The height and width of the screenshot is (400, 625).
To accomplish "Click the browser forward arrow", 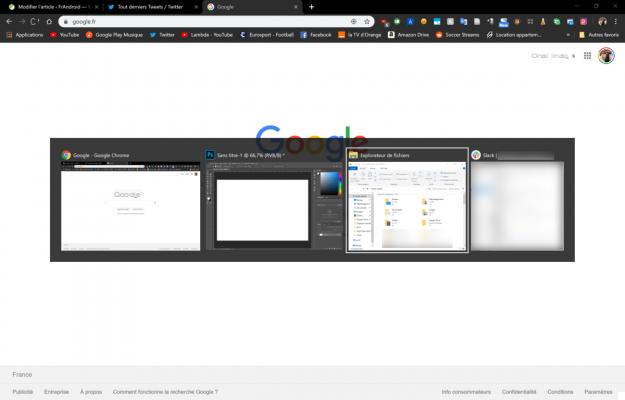I will (x=22, y=22).
